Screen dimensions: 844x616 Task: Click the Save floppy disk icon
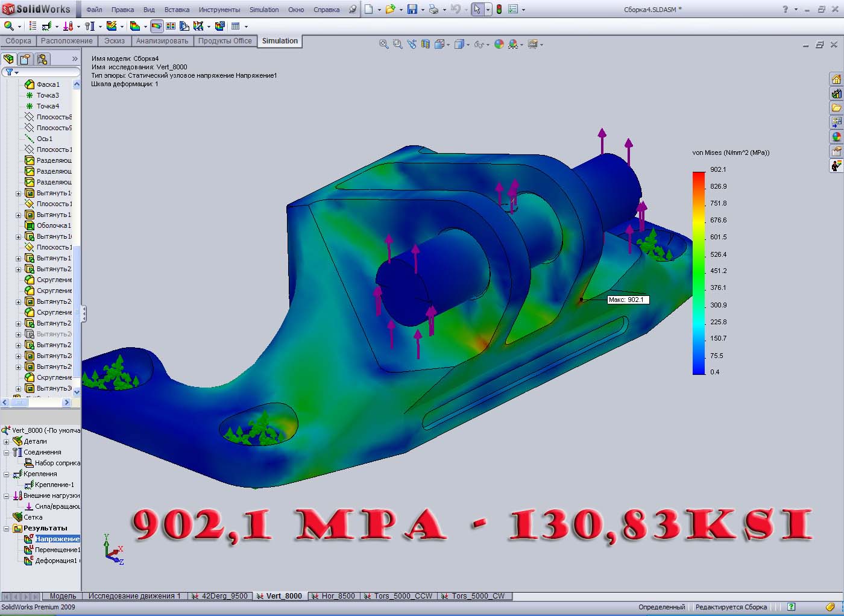412,9
